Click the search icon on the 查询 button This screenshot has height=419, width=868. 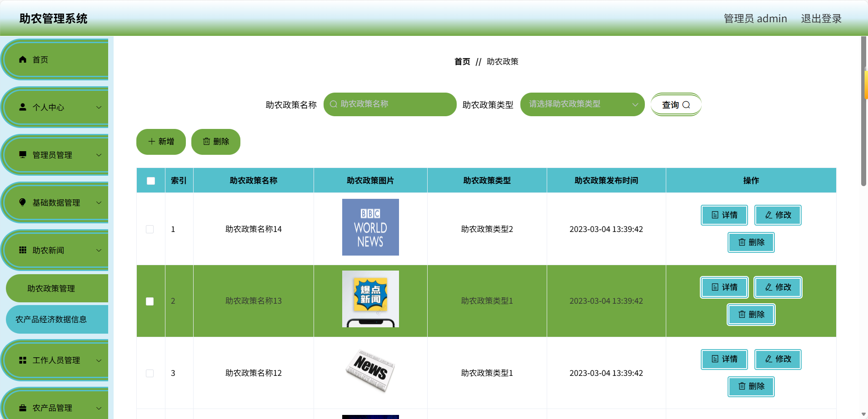point(686,105)
